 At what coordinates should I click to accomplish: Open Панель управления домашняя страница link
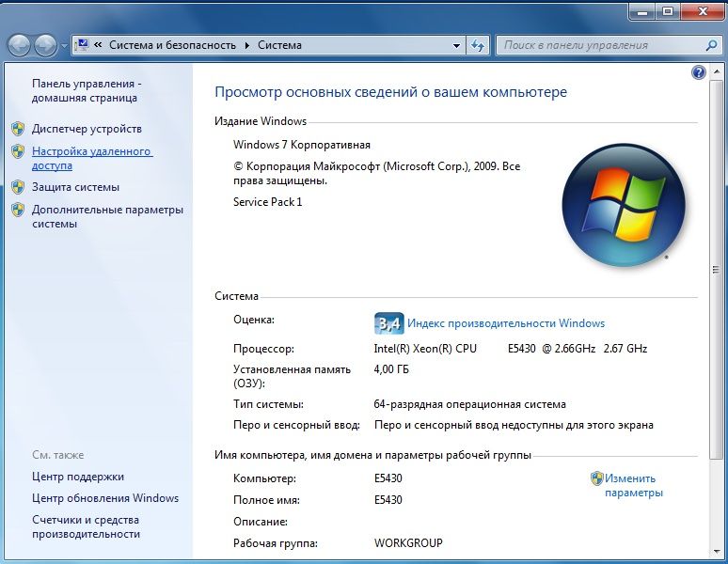point(87,90)
